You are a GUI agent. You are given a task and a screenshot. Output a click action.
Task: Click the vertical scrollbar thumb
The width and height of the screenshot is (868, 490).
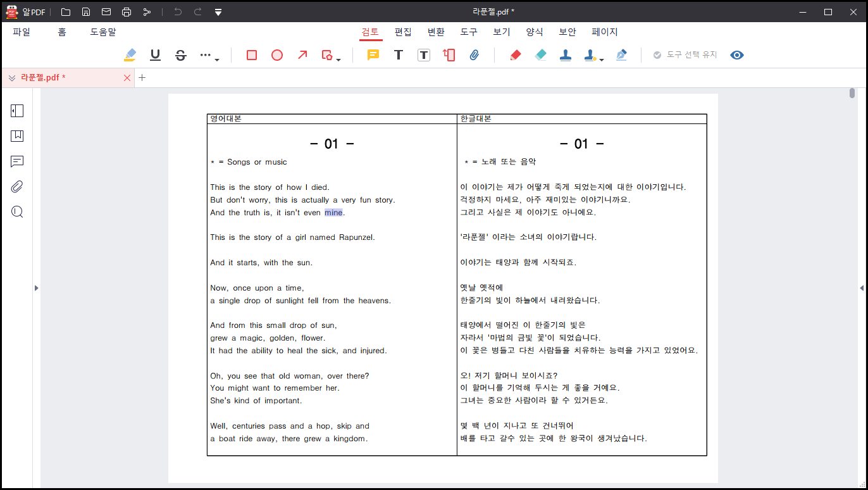pos(852,94)
